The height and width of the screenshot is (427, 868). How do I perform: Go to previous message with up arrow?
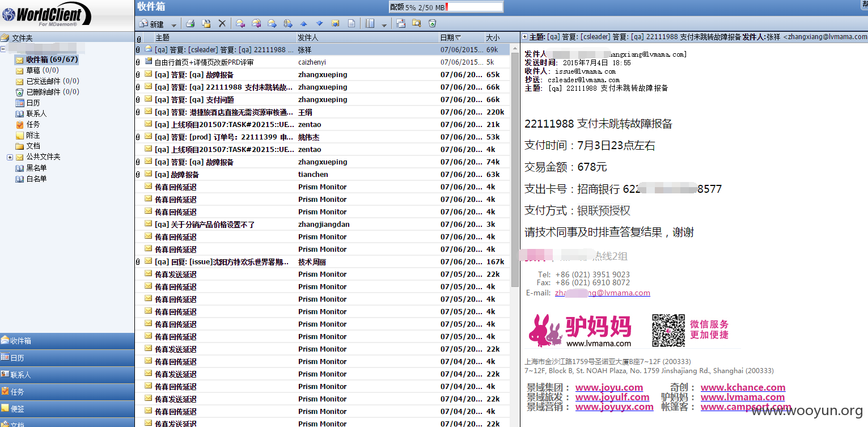click(303, 24)
